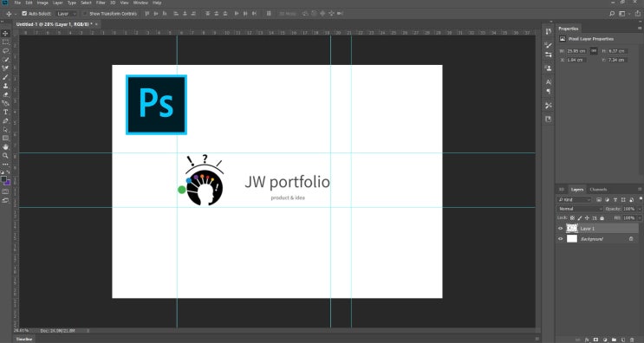Open the search icon at top right
The image size is (644, 343).
coord(612,14)
